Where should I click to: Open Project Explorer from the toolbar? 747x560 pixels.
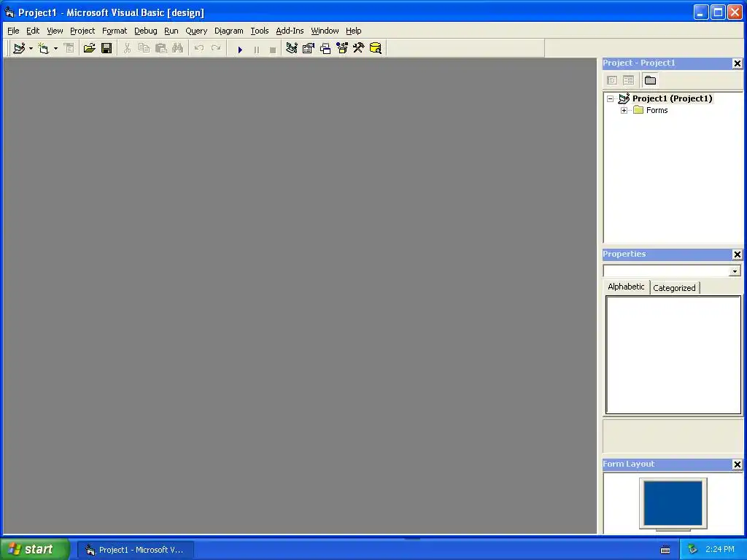[292, 48]
